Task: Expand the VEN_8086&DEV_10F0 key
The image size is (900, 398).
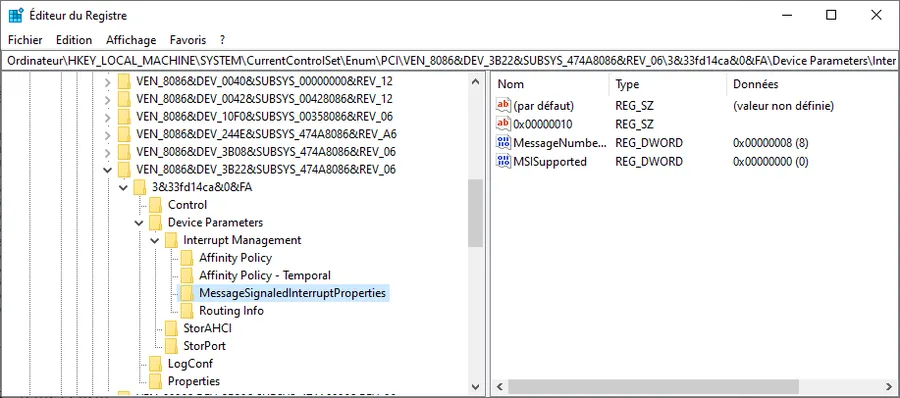Action: tap(107, 117)
